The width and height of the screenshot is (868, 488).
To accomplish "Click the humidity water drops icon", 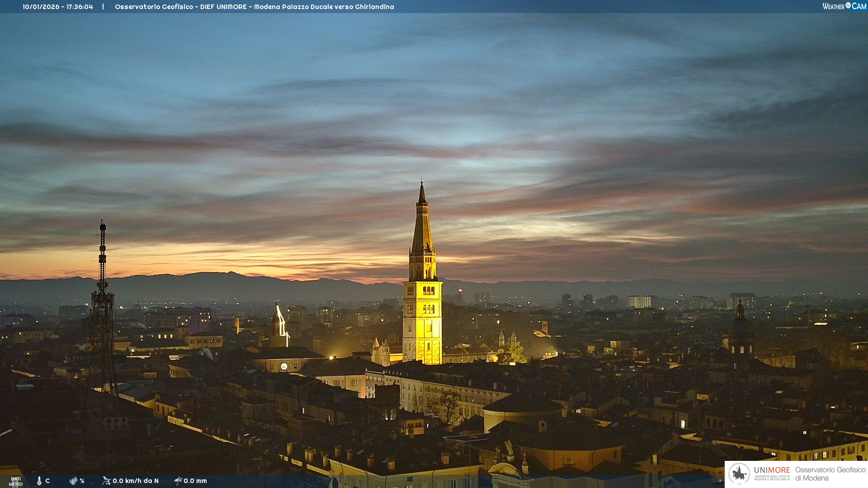I will pyautogui.click(x=73, y=481).
